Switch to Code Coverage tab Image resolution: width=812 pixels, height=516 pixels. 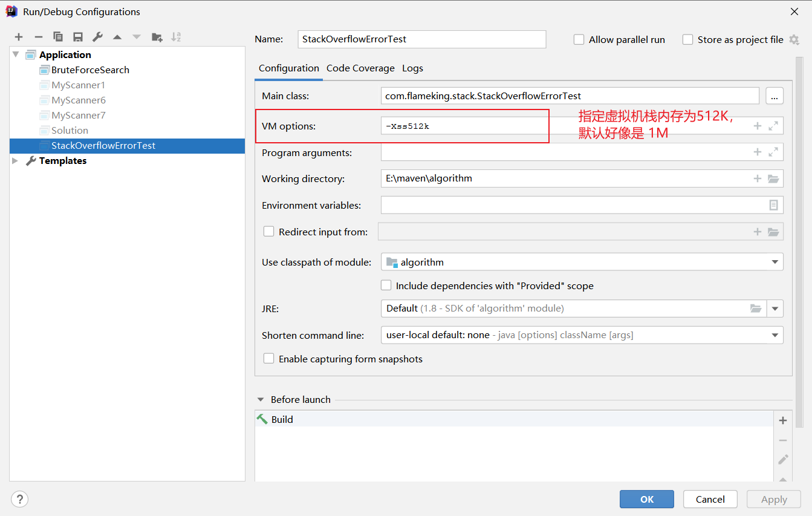pos(360,68)
